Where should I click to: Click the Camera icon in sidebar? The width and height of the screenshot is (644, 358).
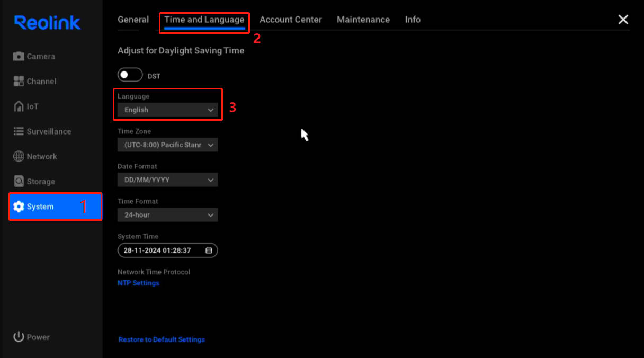point(19,56)
